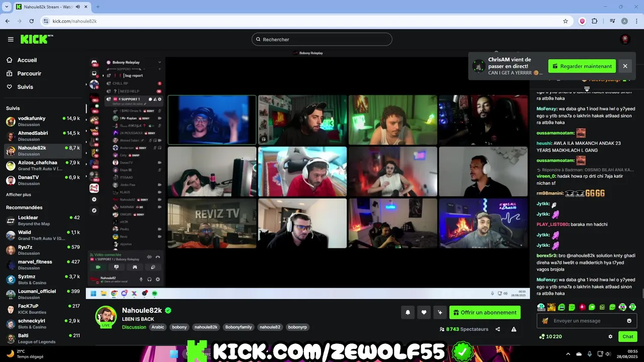The width and height of the screenshot is (644, 362).
Task: Reload the page in Chrome
Action: pos(31,21)
